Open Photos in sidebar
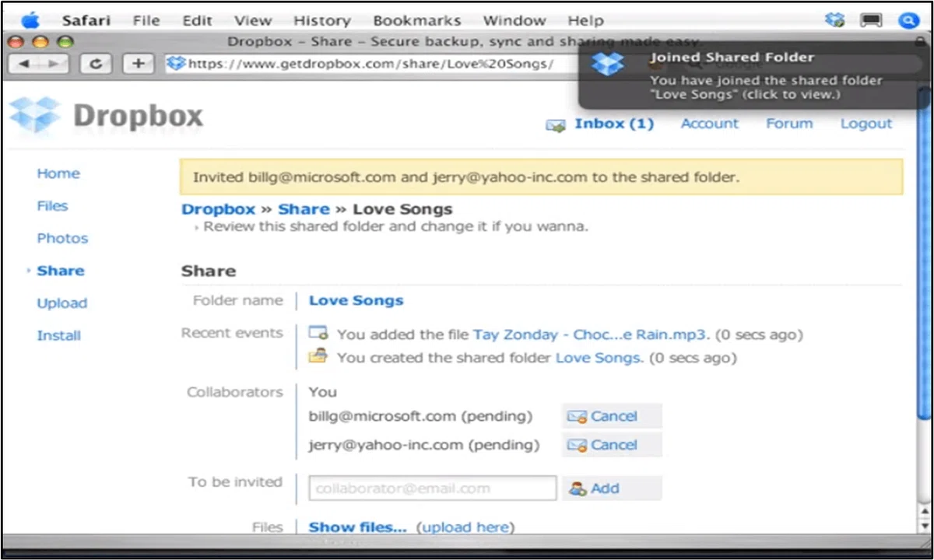The height and width of the screenshot is (560, 934). 62,239
